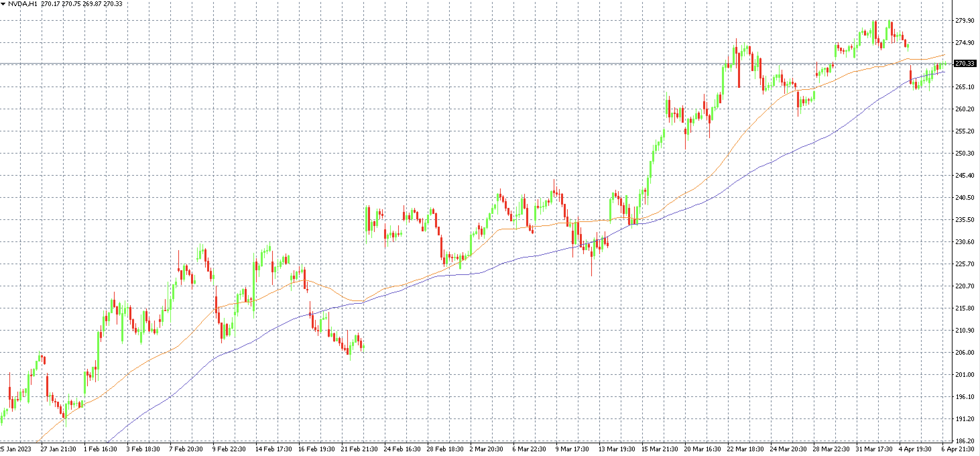The image size is (980, 456).
Task: Select the 274.90 price axis label
Action: (x=965, y=43)
